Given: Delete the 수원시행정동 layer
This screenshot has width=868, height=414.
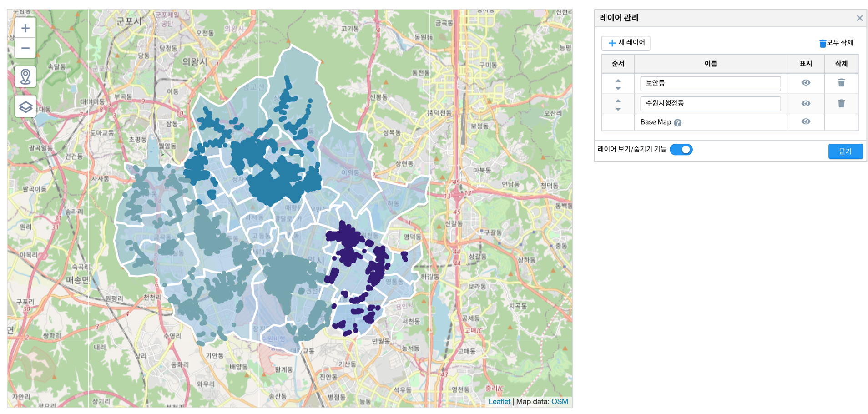Looking at the screenshot, I should tap(841, 104).
